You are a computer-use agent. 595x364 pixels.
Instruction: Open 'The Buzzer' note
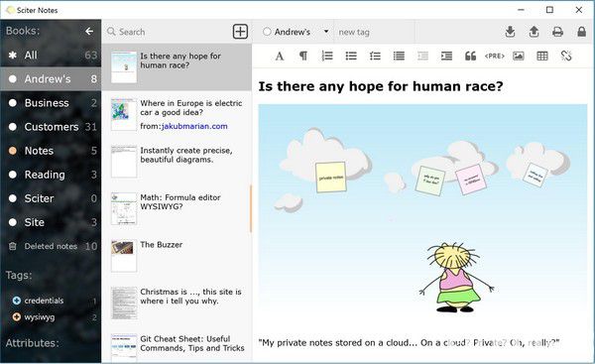coord(177,256)
